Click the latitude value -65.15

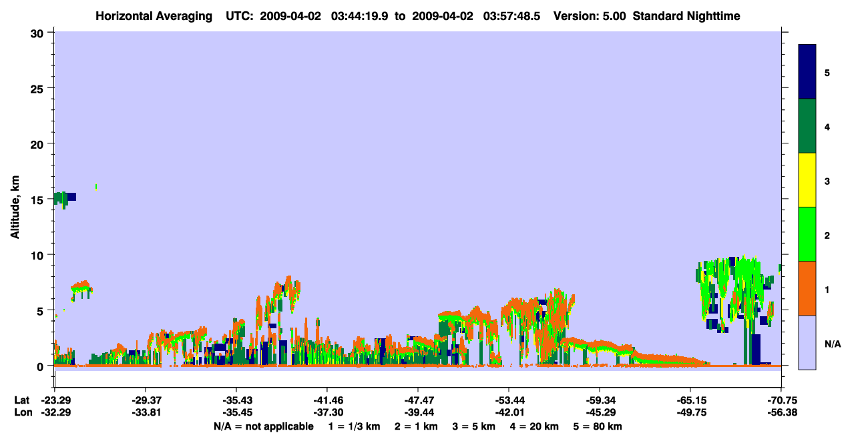(x=690, y=400)
